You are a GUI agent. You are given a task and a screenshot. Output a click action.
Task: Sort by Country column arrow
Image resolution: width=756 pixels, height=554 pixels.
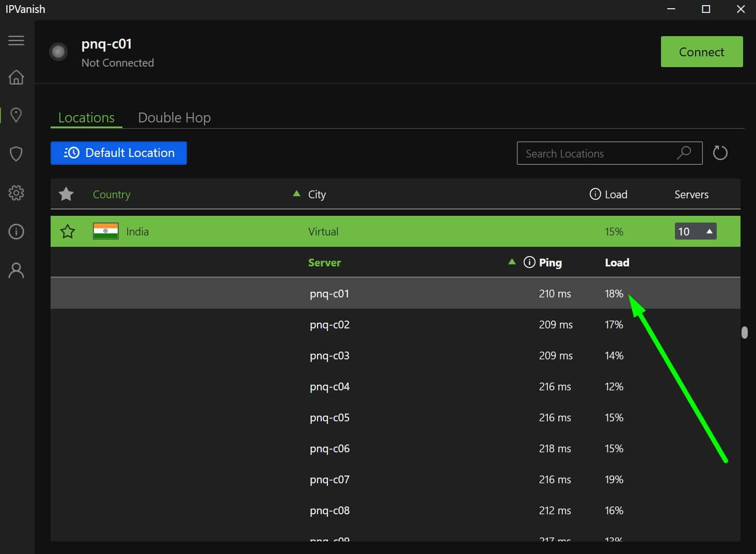coord(296,194)
